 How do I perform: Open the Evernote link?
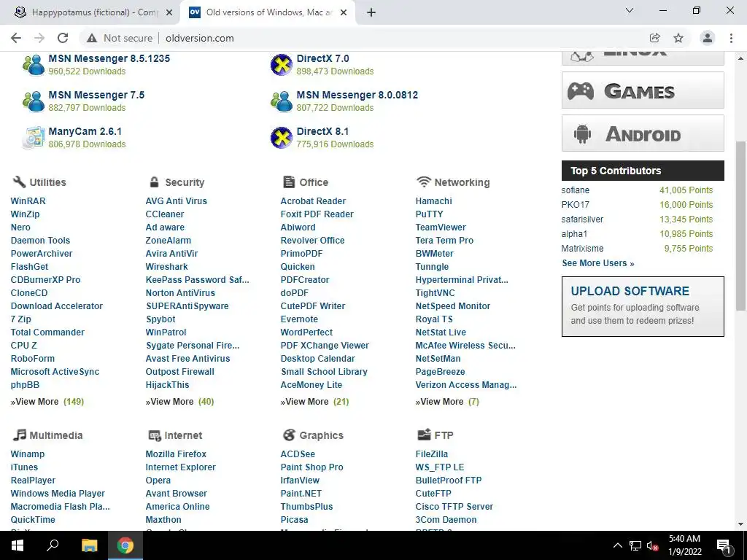point(299,319)
